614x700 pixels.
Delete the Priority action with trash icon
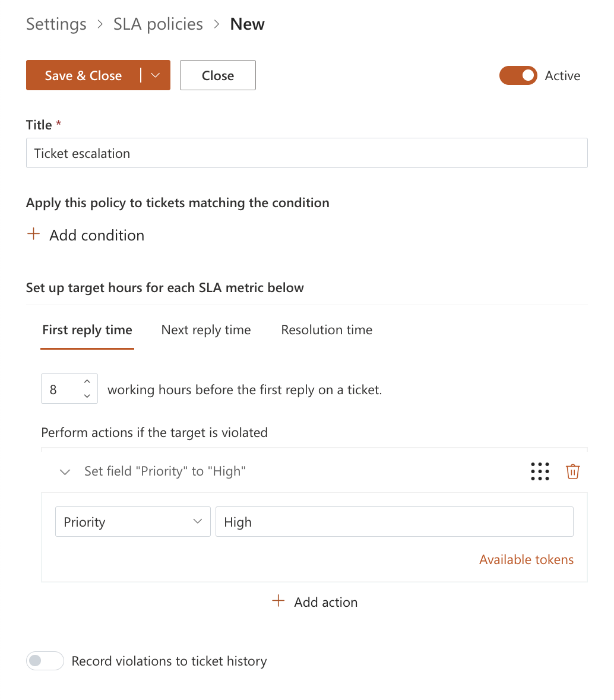pyautogui.click(x=572, y=471)
